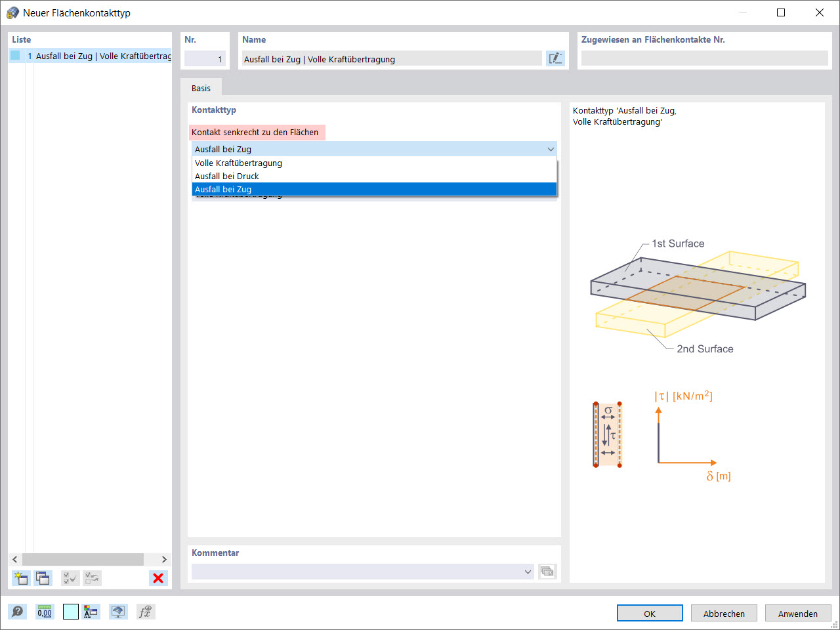Click the 'Kontakt senkrecht zu den Flächen' label

point(255,132)
